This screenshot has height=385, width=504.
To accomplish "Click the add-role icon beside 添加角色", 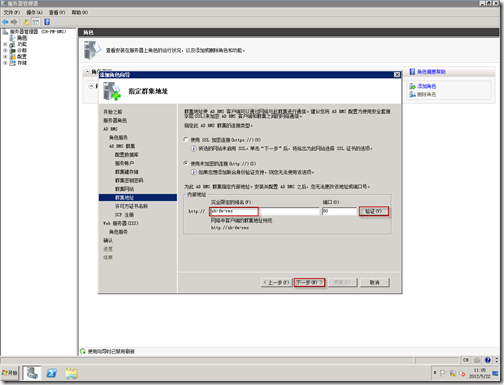I will coord(412,86).
